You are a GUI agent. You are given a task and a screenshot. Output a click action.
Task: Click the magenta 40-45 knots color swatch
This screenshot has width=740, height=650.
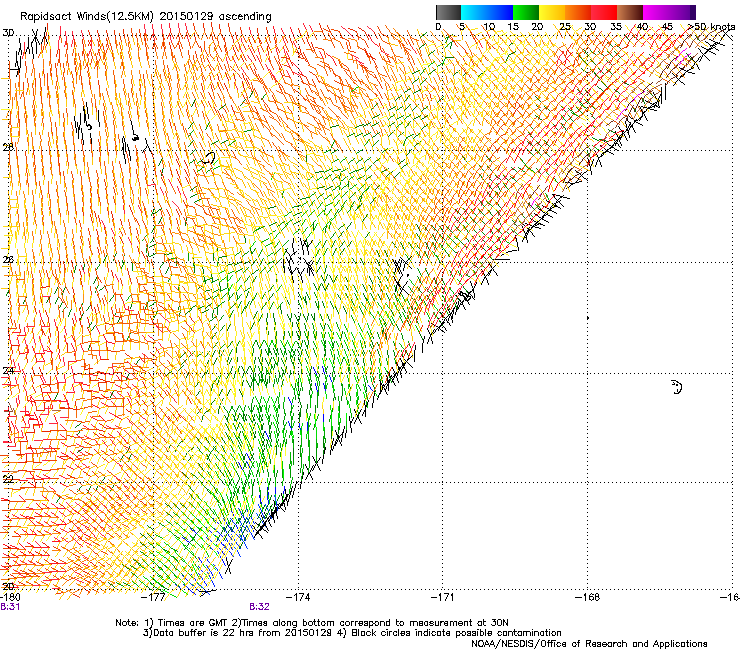(656, 12)
